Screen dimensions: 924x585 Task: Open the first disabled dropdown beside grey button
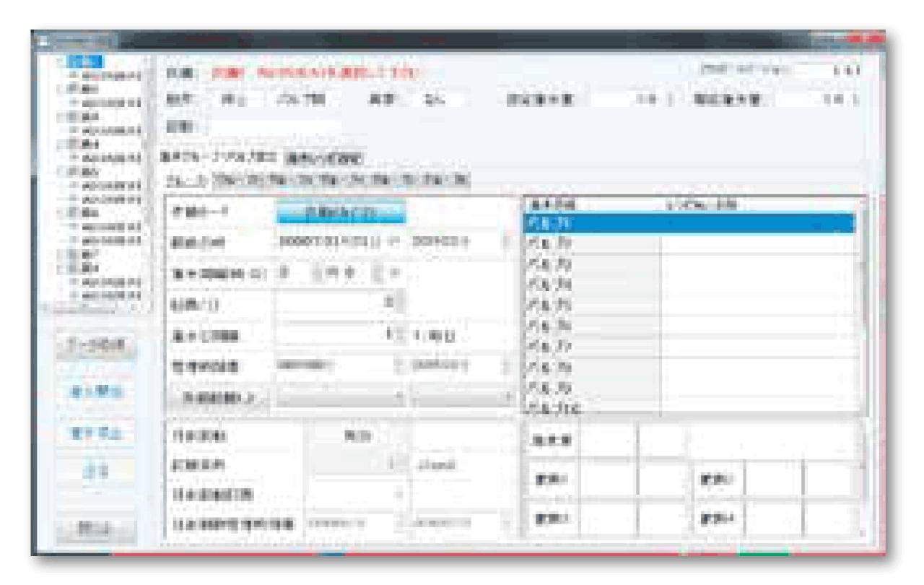click(340, 398)
